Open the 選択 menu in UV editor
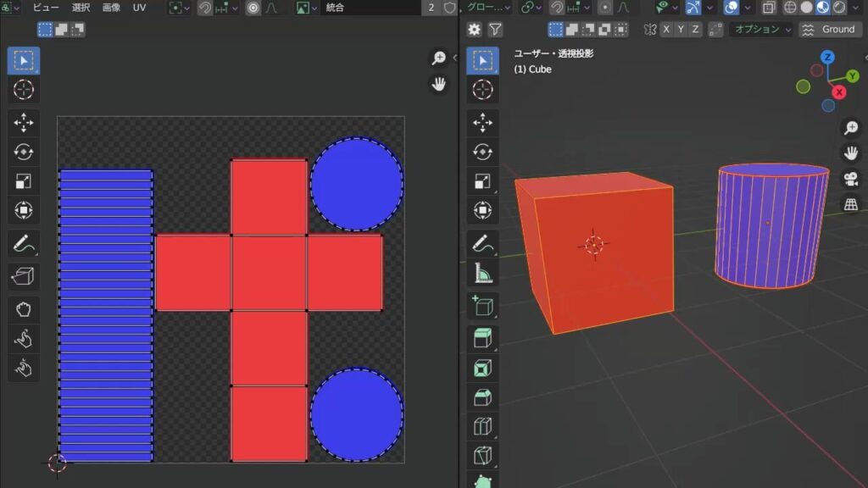Viewport: 868px width, 488px height. [x=81, y=8]
